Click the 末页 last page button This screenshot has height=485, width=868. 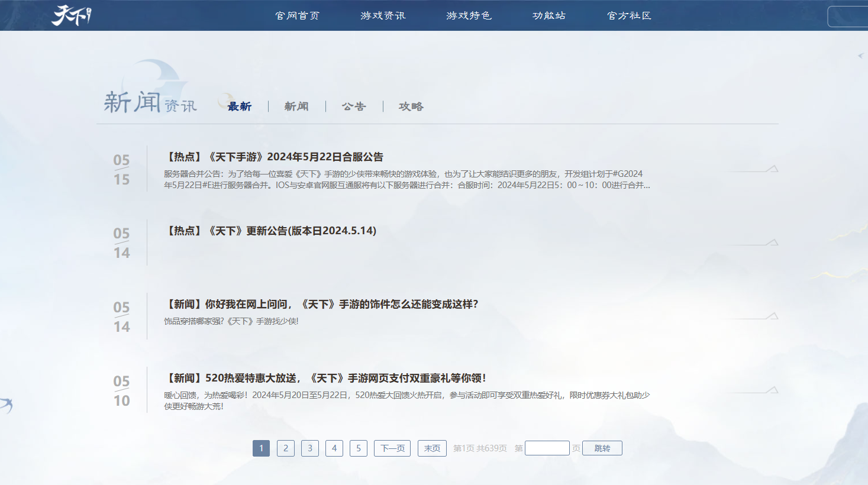click(x=432, y=448)
